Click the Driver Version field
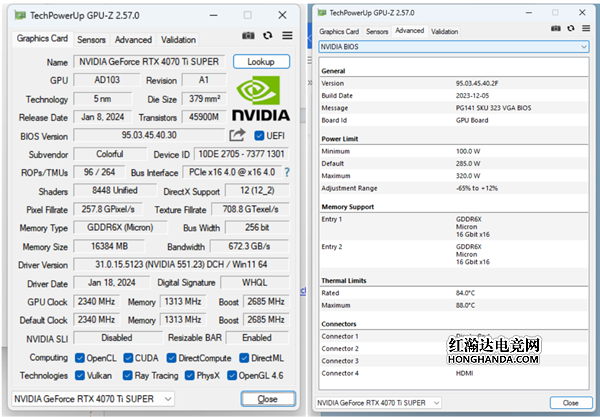The width and height of the screenshot is (600, 417). (181, 264)
